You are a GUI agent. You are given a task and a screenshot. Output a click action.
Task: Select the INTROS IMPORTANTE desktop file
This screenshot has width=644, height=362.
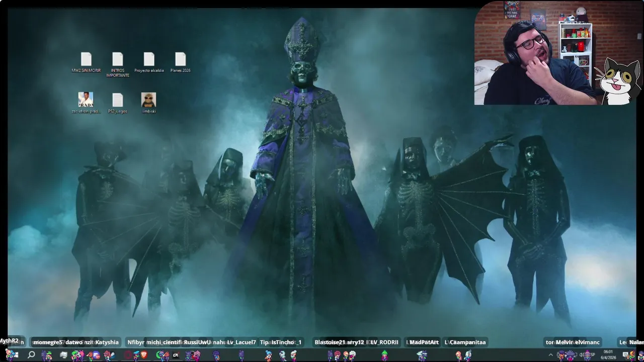(x=118, y=64)
